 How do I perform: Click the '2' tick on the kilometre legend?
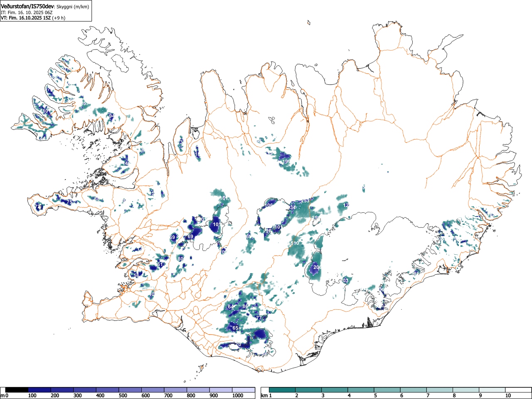coord(296,396)
